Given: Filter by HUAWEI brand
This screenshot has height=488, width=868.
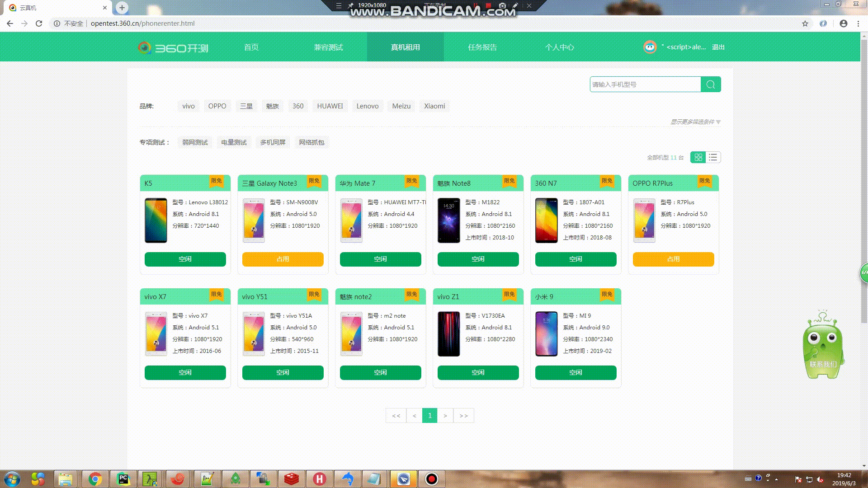Looking at the screenshot, I should [x=330, y=106].
